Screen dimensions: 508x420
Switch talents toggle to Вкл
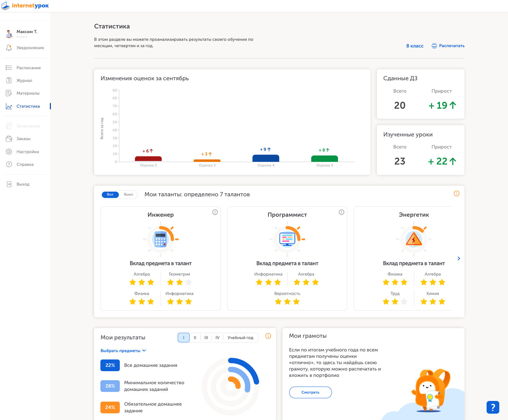tap(110, 195)
